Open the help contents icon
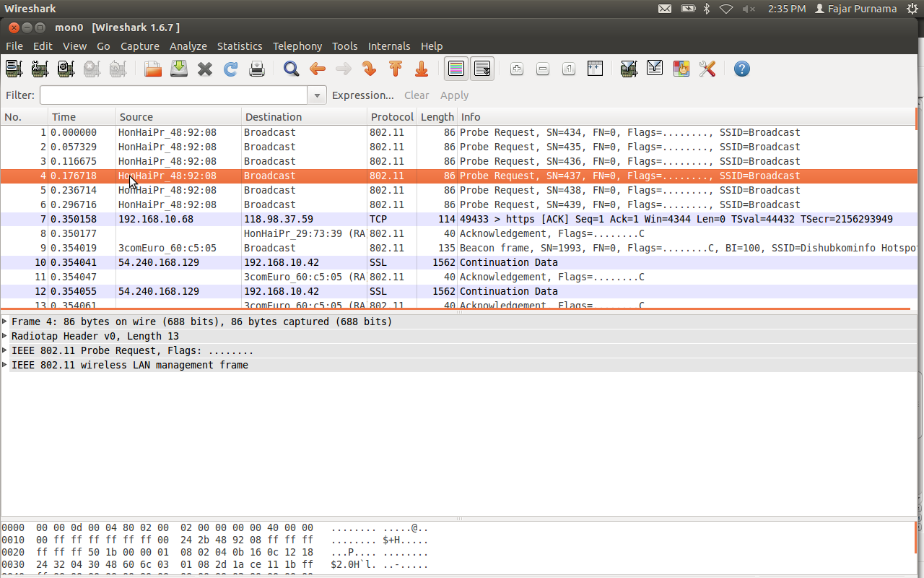This screenshot has width=924, height=578. coord(741,69)
